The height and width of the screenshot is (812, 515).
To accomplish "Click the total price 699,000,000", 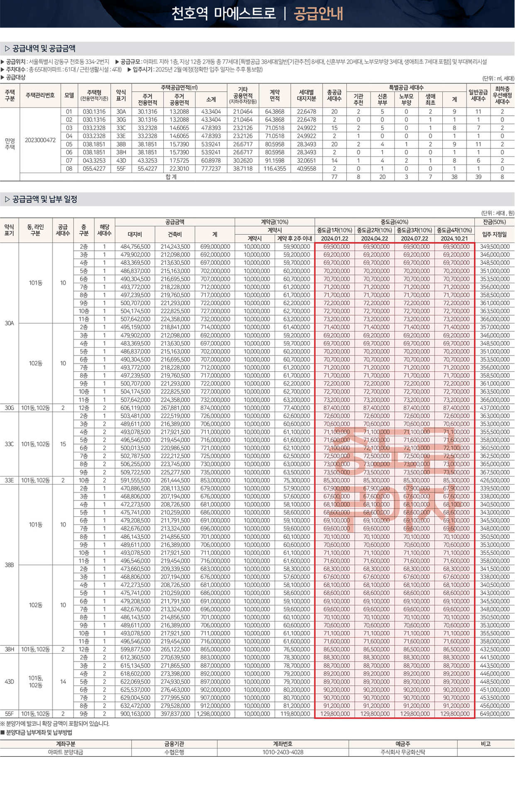I will point(215,247).
